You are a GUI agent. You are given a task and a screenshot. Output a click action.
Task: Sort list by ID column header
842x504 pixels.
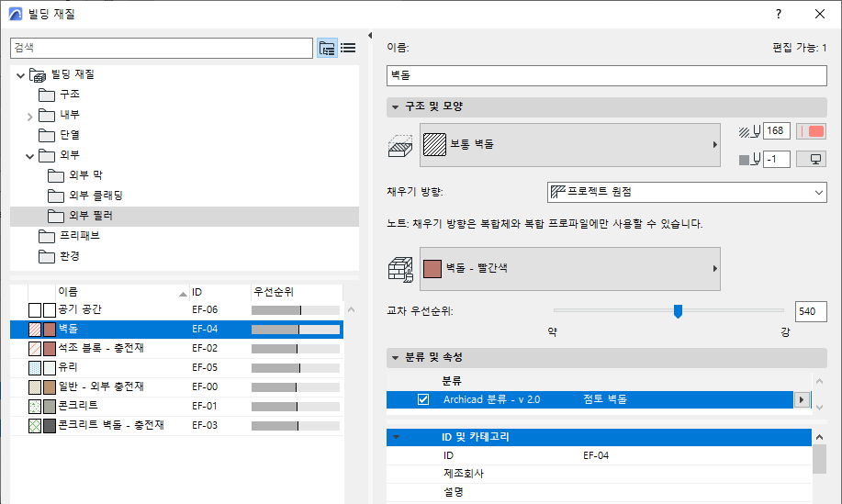pyautogui.click(x=220, y=292)
